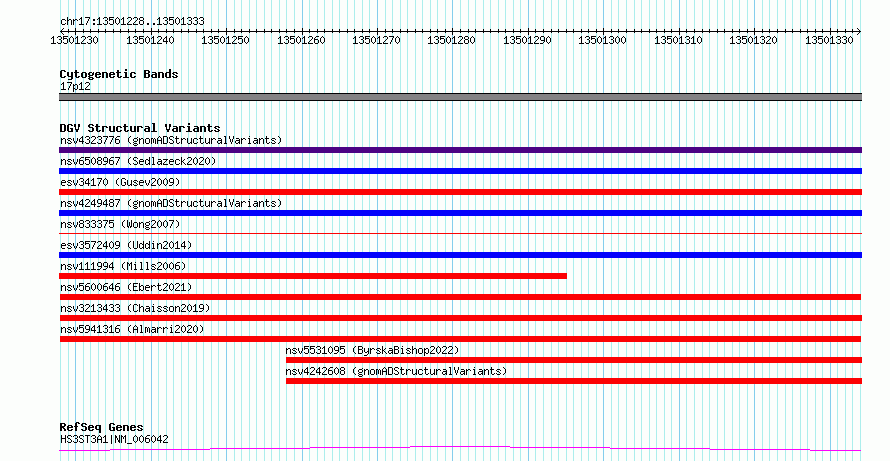This screenshot has width=890, height=461.
Task: Open gene label HS3ST3A1|NM_006042
Action: coord(114,439)
